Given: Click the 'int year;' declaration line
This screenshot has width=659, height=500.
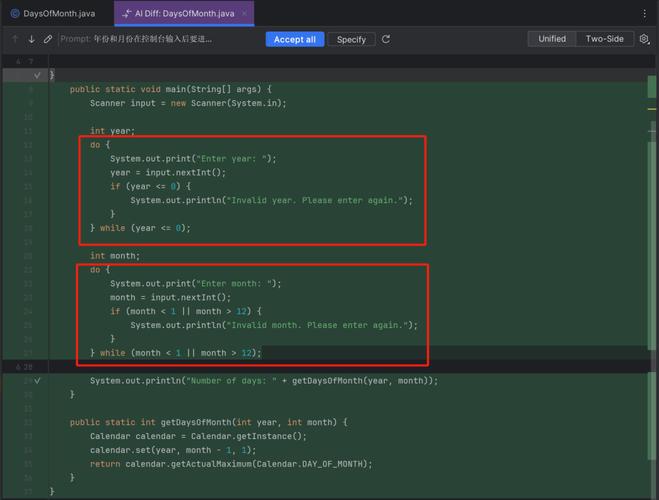Looking at the screenshot, I should point(112,131).
